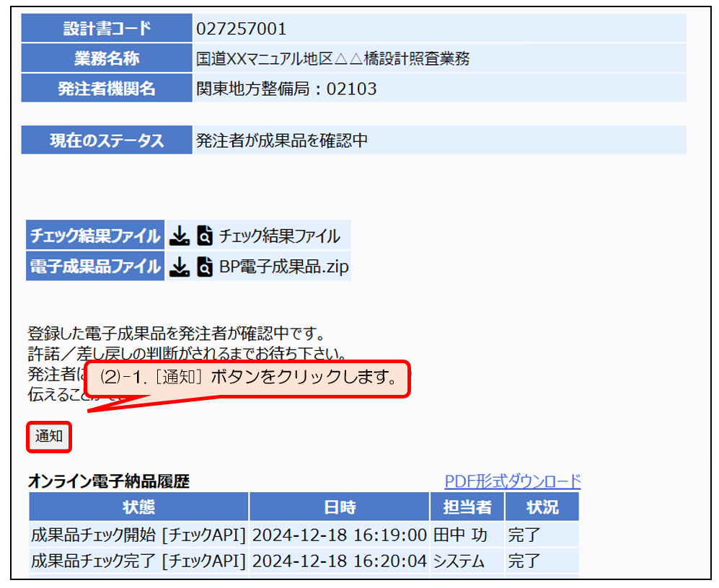Click the 2024-12-18 16:19:00 timestamp cell

339,535
